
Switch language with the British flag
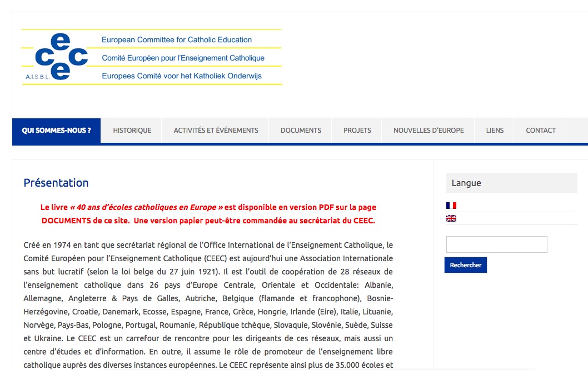click(x=451, y=218)
